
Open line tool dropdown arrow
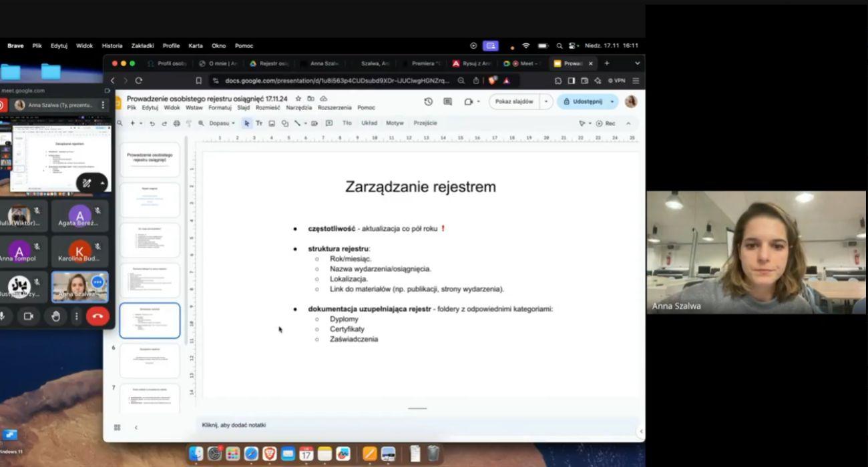(x=306, y=123)
